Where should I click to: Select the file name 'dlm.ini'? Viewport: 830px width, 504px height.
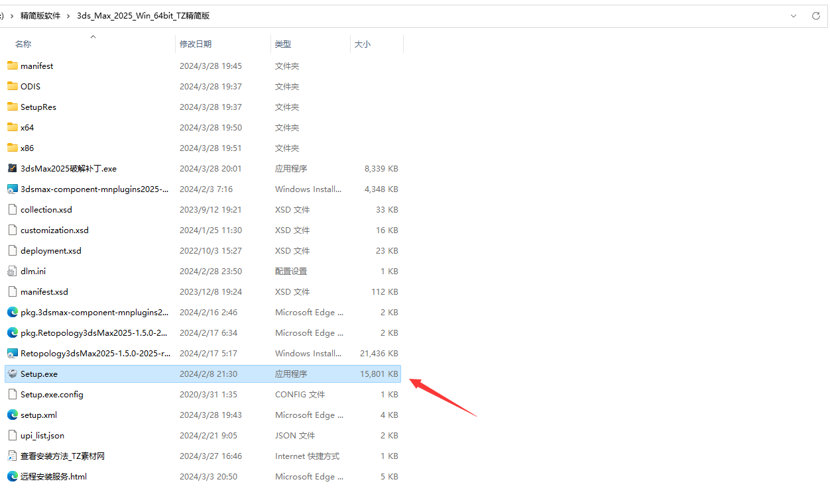pyautogui.click(x=33, y=271)
